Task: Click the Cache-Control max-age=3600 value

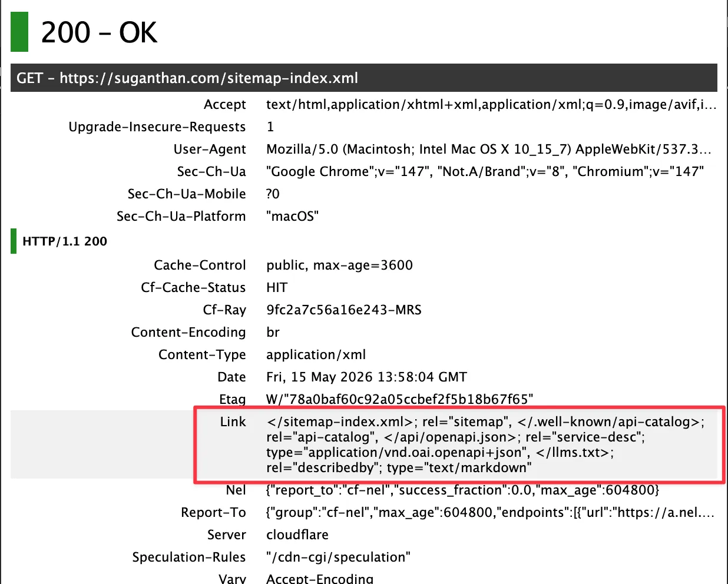Action: pyautogui.click(x=339, y=266)
